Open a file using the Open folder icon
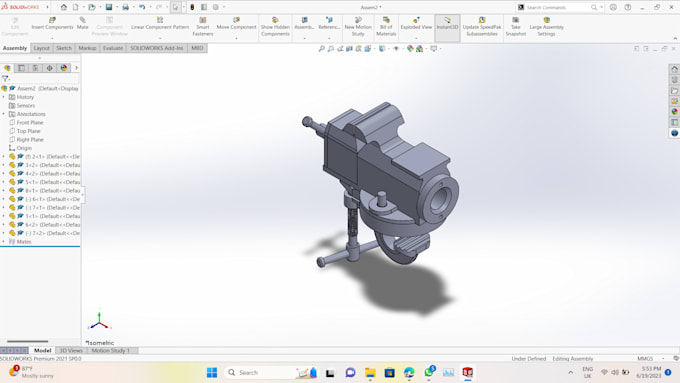Screen dimensions: 680x383 click(92, 7)
